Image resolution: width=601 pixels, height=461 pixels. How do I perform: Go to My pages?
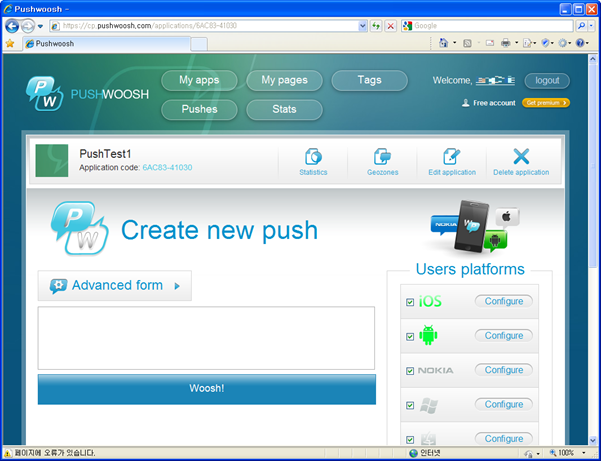(x=284, y=80)
